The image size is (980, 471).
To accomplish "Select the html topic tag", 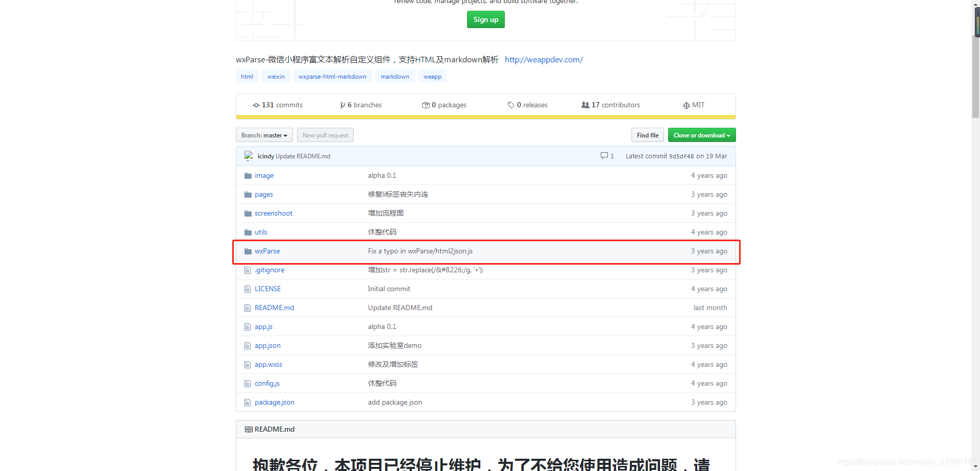I will click(x=247, y=77).
